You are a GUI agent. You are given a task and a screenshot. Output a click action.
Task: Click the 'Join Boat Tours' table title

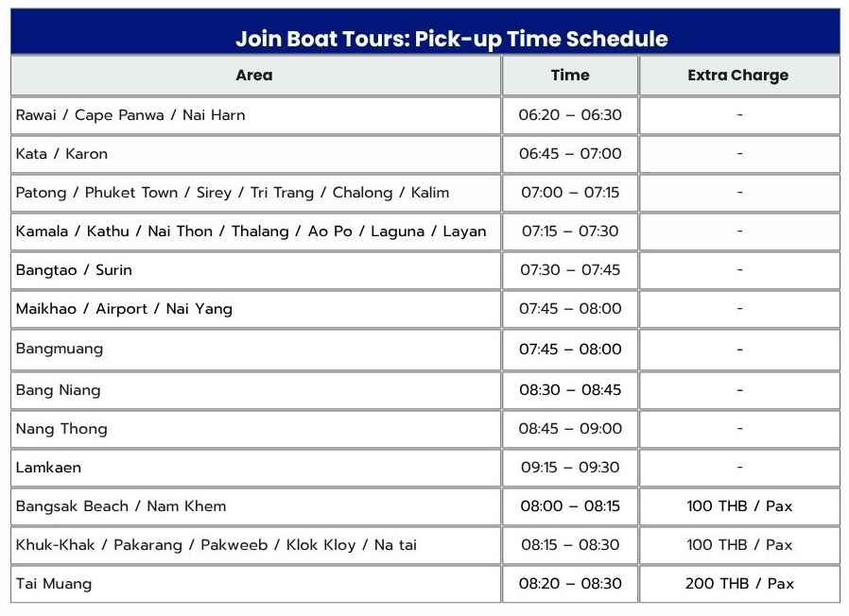pyautogui.click(x=451, y=39)
